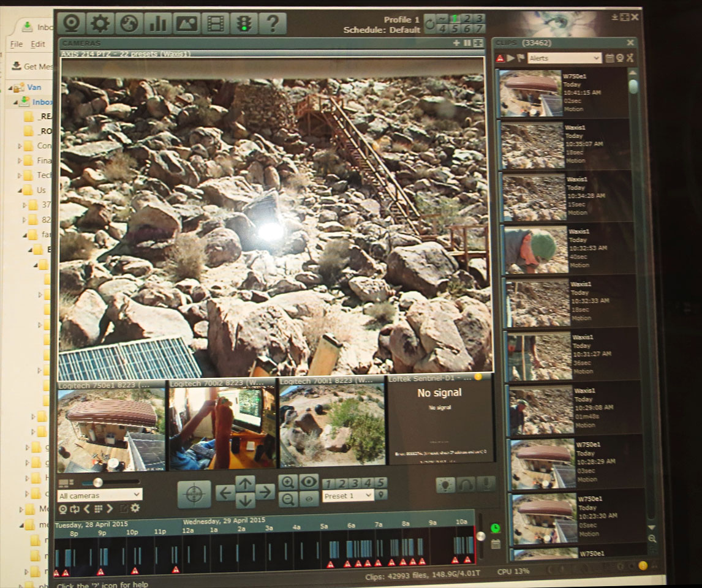The width and height of the screenshot is (702, 588).
Task: Click the slider above All cameras
Action: coord(98,483)
